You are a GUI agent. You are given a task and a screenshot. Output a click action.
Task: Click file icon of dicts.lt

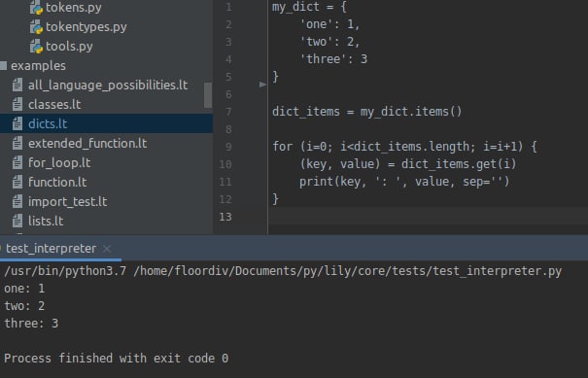point(17,123)
